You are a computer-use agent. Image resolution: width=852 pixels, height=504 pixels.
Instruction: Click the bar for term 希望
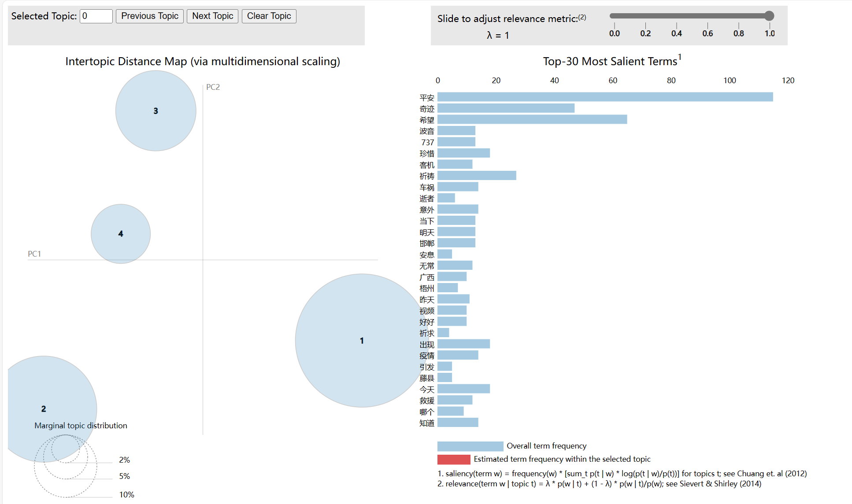(x=532, y=119)
